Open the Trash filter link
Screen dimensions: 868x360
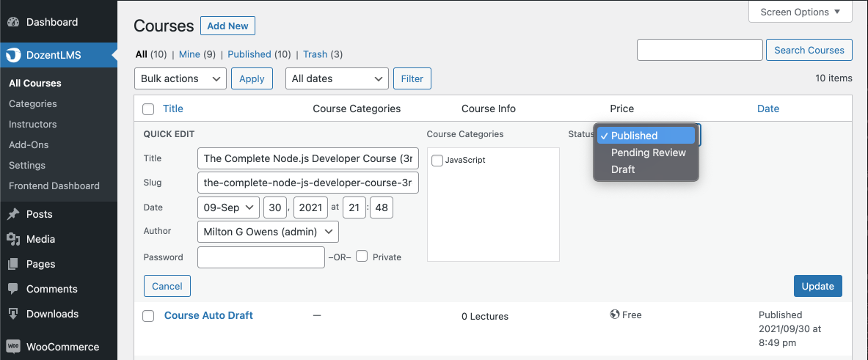(315, 54)
